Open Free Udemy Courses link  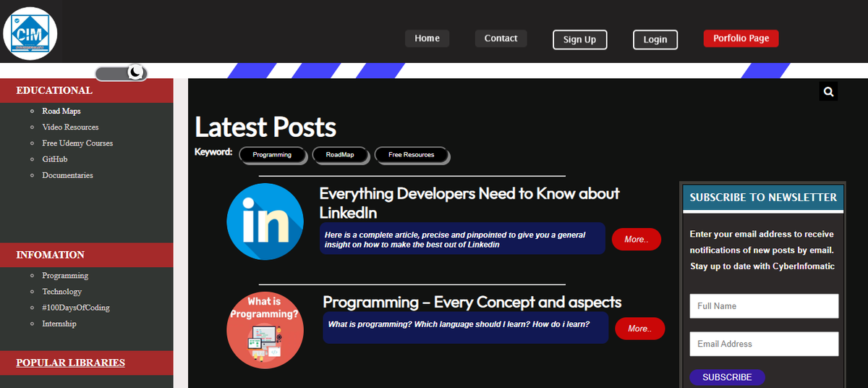(77, 143)
